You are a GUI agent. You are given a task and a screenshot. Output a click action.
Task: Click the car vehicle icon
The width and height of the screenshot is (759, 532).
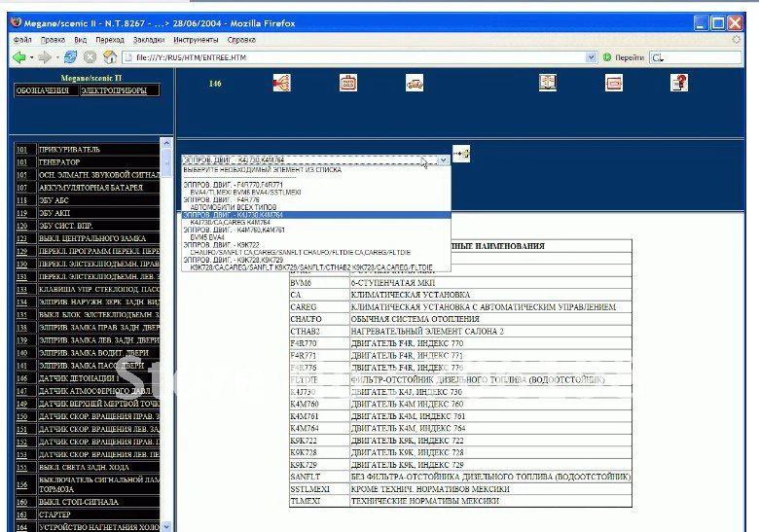(x=415, y=83)
